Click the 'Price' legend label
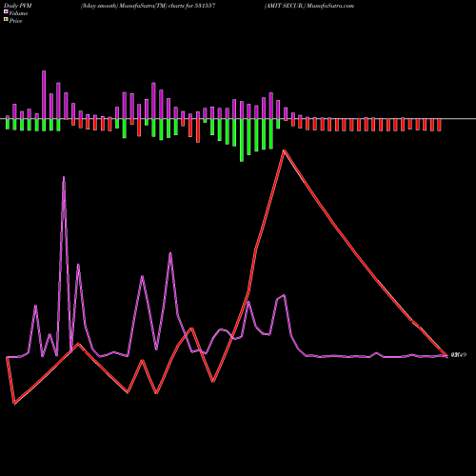This screenshot has height=476, width=476. [15, 21]
